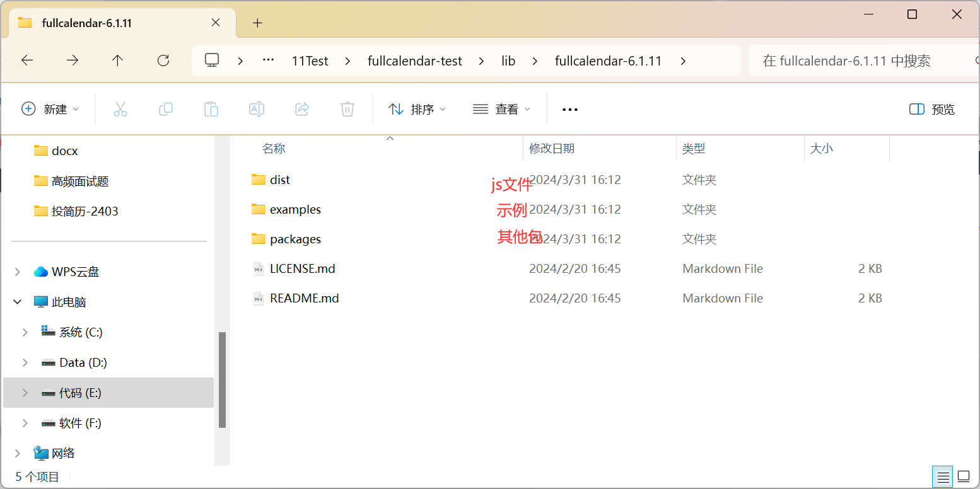Expand the 代码 (E:) drive node
980x489 pixels.
click(25, 393)
